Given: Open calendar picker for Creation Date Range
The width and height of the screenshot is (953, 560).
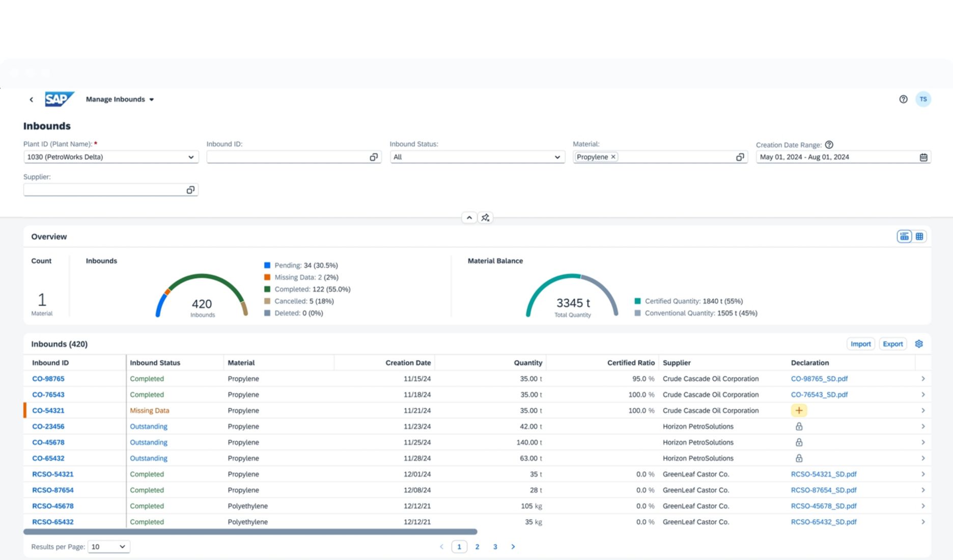Looking at the screenshot, I should point(923,157).
